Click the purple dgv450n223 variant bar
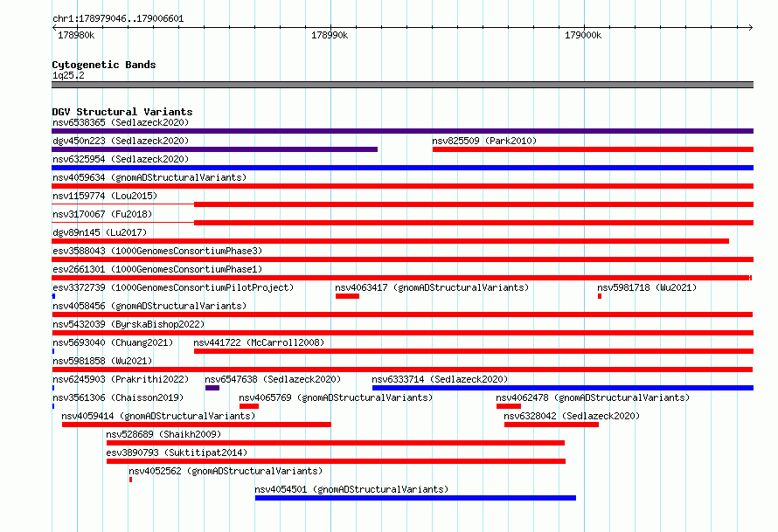The image size is (778, 532). point(214,149)
